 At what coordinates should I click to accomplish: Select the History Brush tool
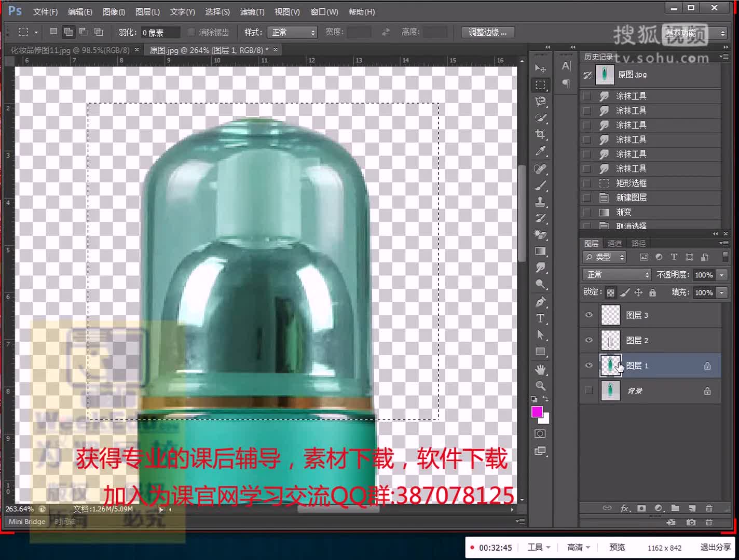point(540,218)
